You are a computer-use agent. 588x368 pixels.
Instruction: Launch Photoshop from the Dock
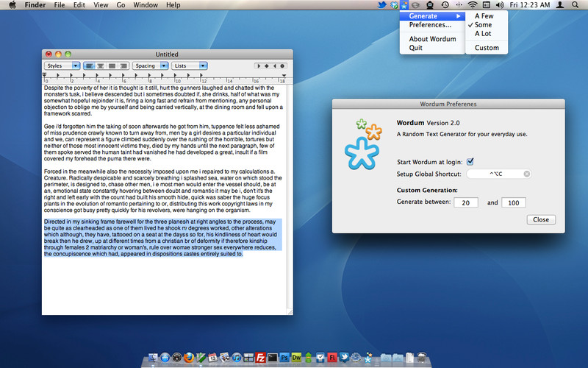(x=284, y=358)
